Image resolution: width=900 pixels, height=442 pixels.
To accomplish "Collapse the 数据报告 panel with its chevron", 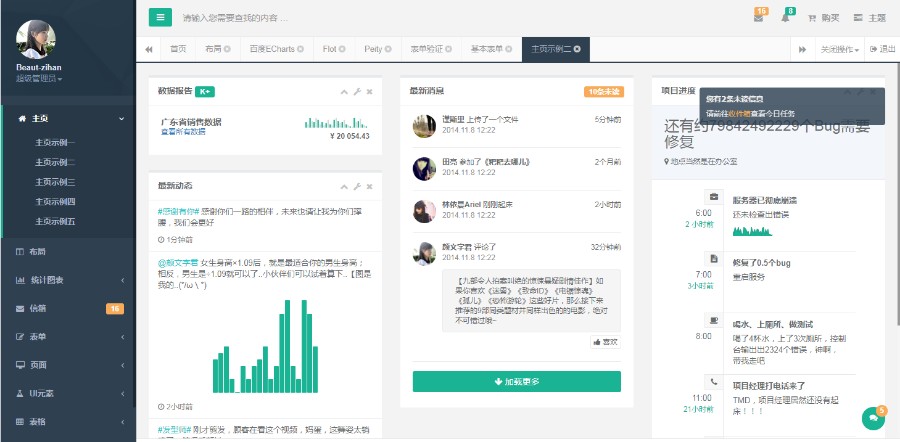I will [344, 92].
